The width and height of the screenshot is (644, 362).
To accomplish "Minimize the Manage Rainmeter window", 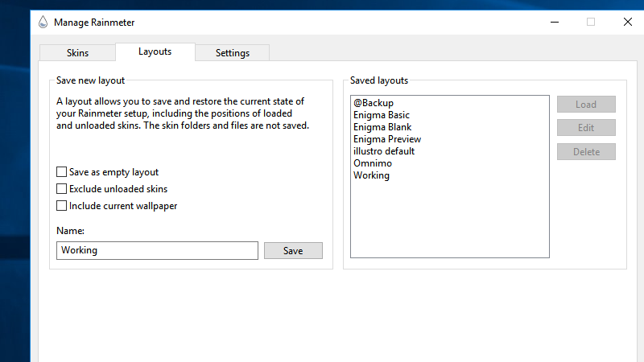I will coord(555,23).
